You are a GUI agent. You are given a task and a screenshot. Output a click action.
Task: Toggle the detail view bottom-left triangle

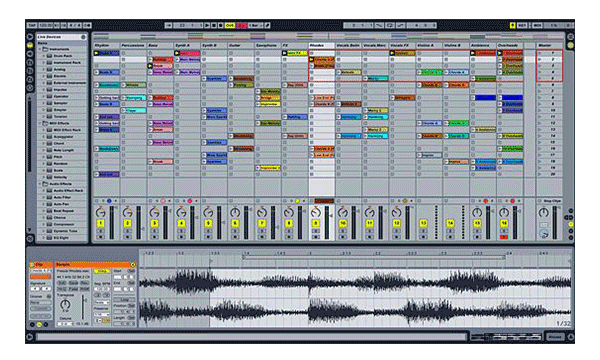point(29,337)
